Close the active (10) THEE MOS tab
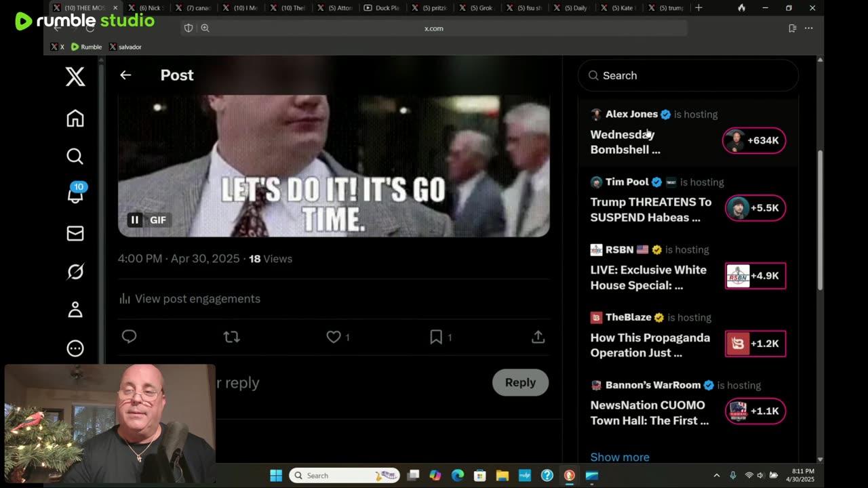This screenshot has height=488, width=868. pyautogui.click(x=115, y=8)
